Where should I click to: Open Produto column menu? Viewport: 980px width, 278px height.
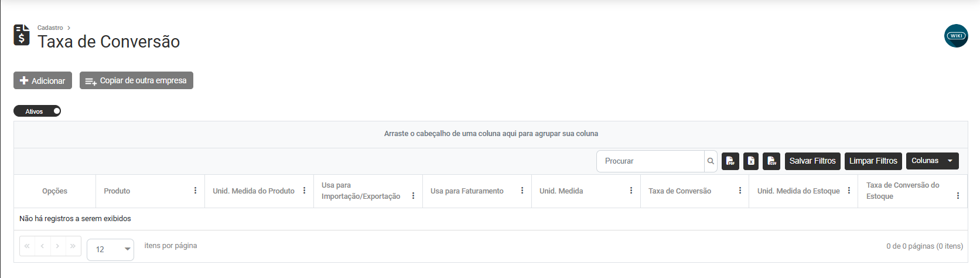pyautogui.click(x=195, y=191)
